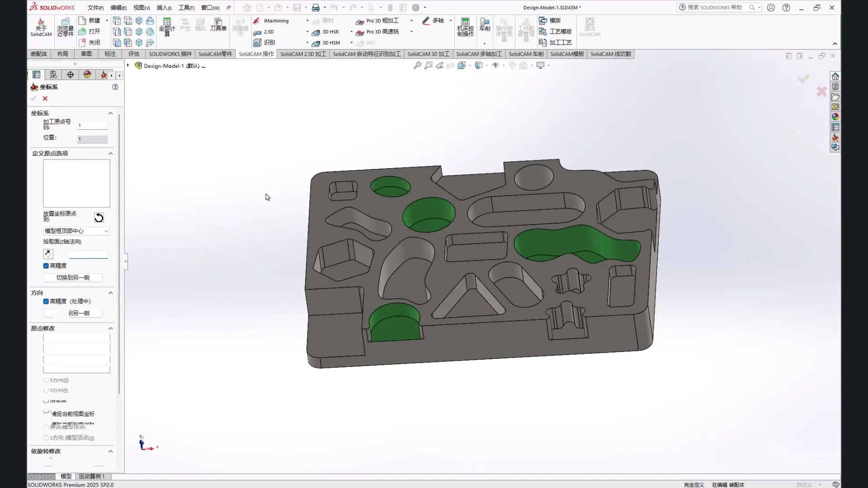Open the 刀具单 tool sheet
This screenshot has width=868, height=488.
(218, 24)
